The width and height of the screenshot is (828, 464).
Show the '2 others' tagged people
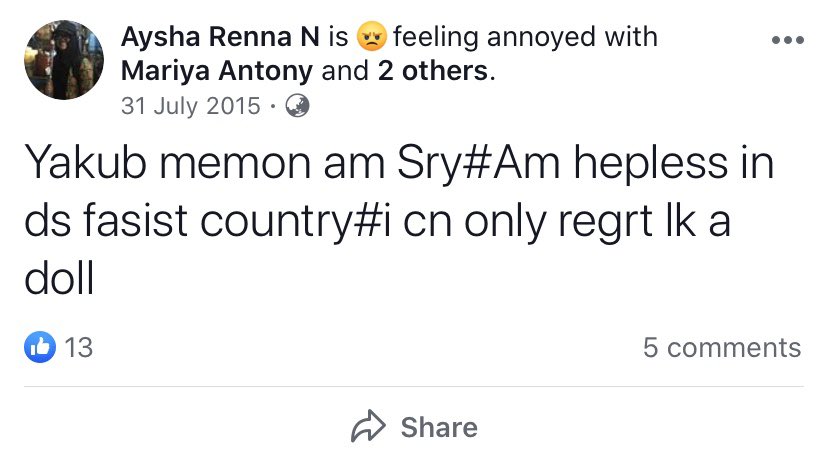(432, 71)
